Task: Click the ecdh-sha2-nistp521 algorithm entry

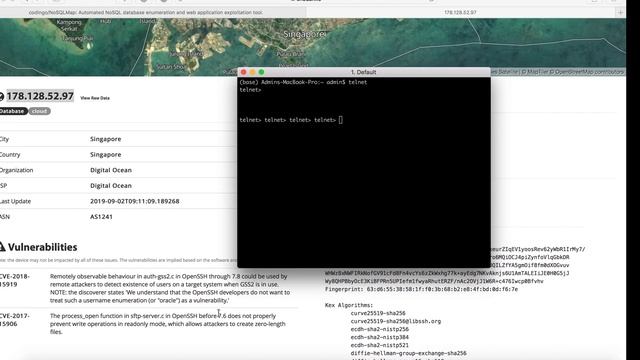Action: [x=380, y=345]
